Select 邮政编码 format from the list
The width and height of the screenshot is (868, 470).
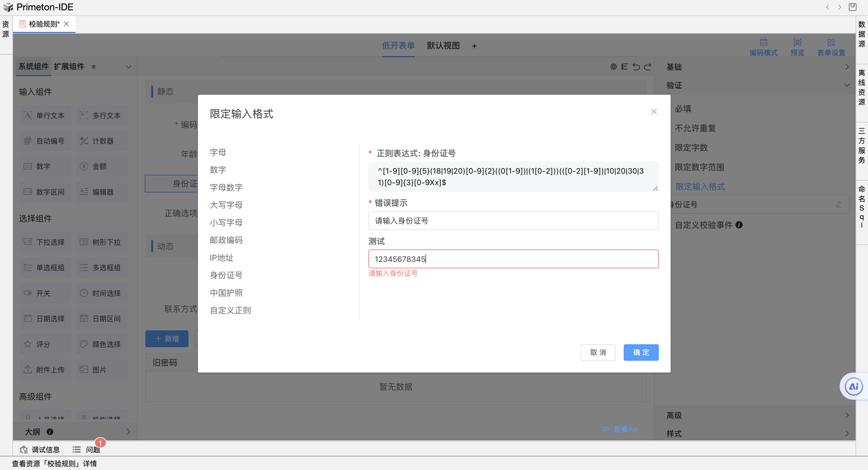pos(226,240)
